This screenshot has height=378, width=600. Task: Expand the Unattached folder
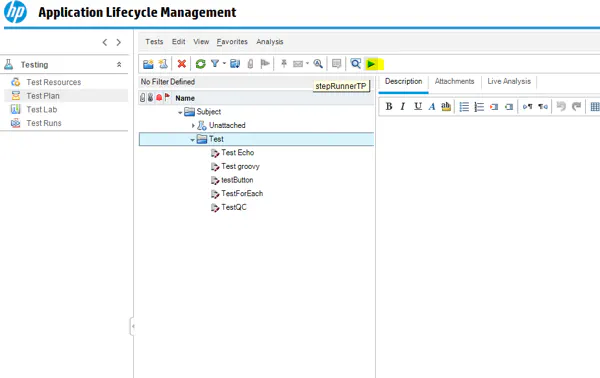(193, 125)
